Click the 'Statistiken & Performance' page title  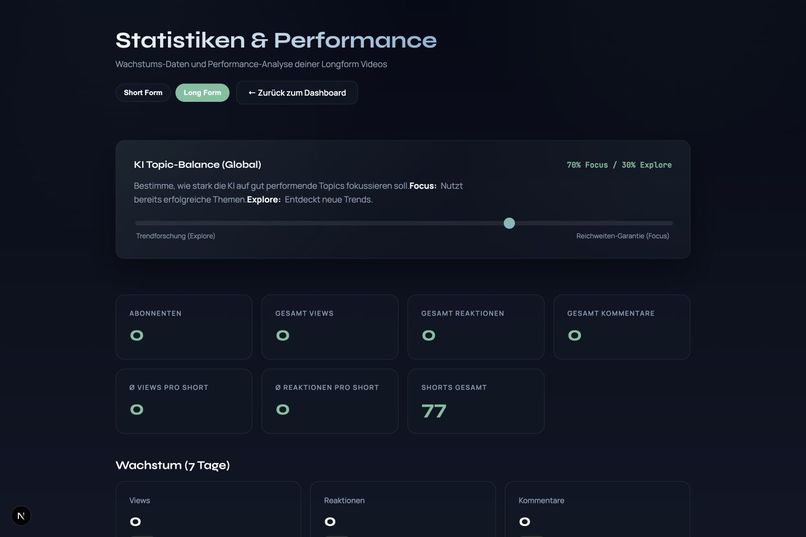click(276, 40)
